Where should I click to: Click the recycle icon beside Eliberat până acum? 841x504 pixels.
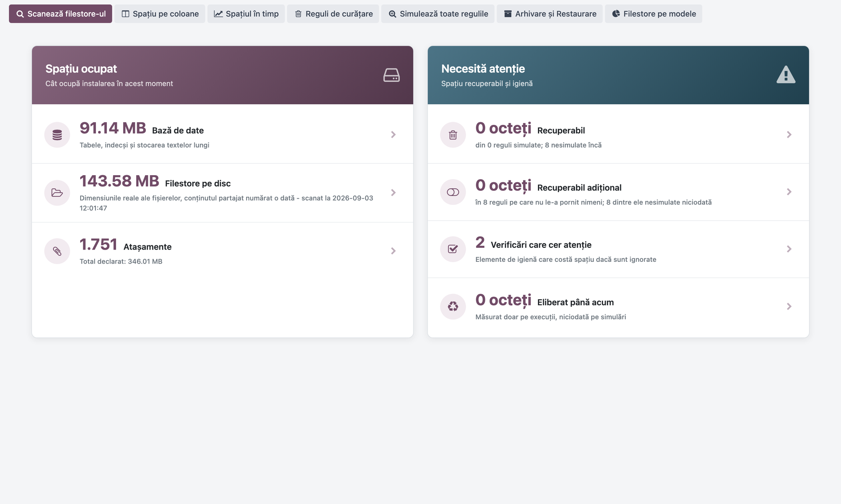point(453,307)
